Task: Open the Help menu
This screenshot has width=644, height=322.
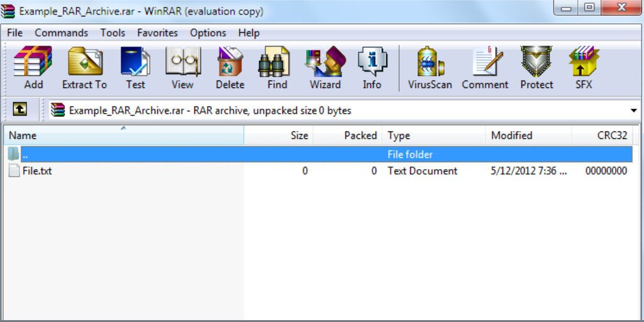Action: [248, 33]
